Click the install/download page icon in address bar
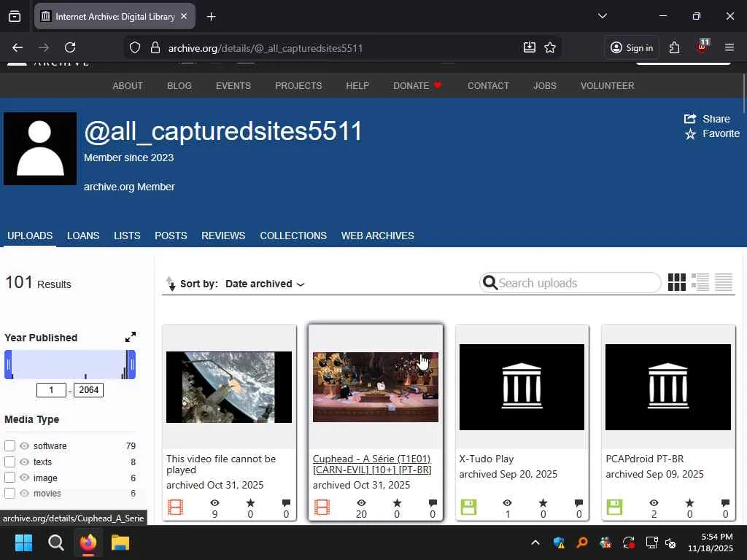This screenshot has height=560, width=747. pyautogui.click(x=530, y=47)
